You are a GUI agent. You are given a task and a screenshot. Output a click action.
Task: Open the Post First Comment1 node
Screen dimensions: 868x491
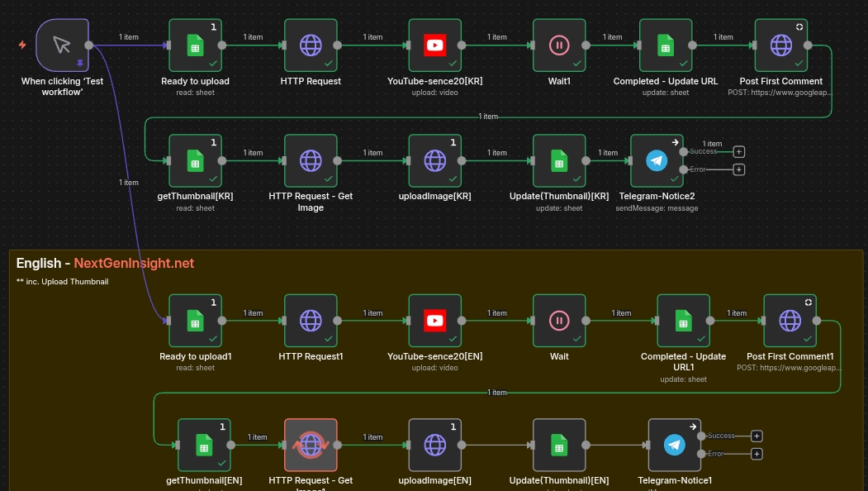[790, 321]
